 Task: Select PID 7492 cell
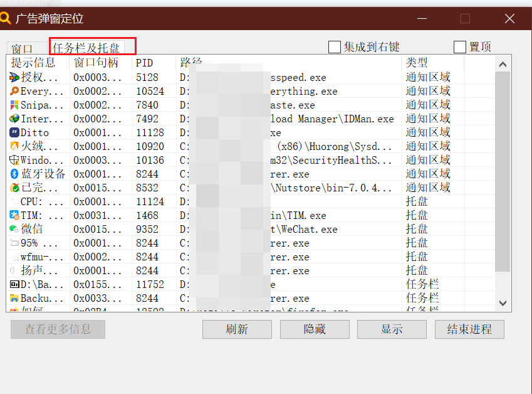(x=147, y=119)
